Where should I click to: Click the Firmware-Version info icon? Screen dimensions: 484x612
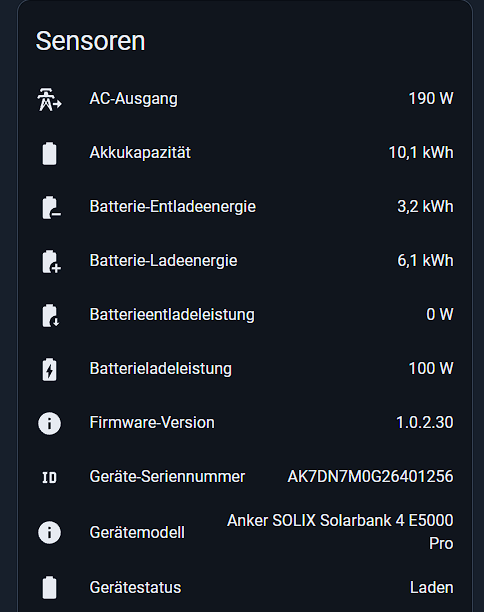pyautogui.click(x=49, y=423)
